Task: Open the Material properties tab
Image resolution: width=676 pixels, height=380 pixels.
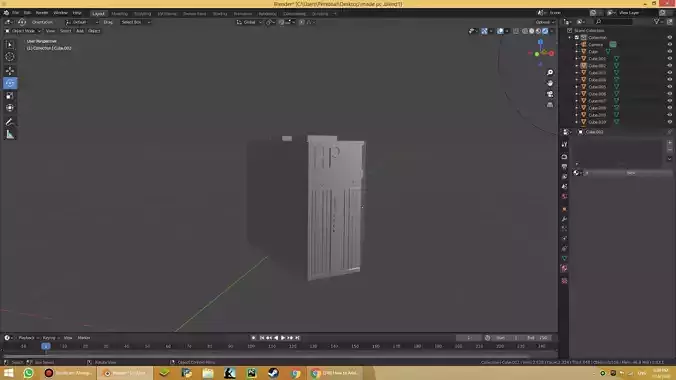Action: pyautogui.click(x=564, y=268)
